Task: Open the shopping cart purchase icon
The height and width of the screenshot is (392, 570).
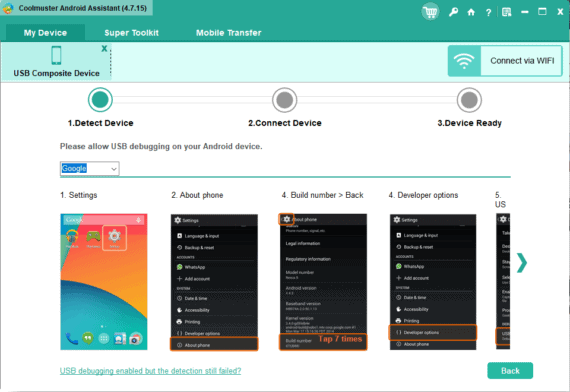Action: [431, 12]
